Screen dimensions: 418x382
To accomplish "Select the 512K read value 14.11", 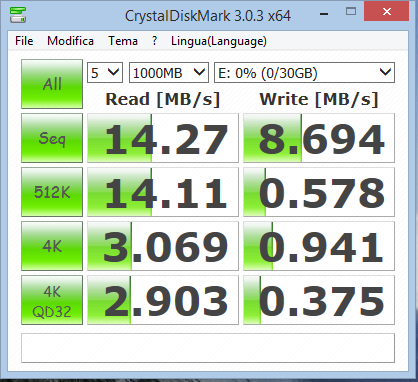I will (163, 192).
